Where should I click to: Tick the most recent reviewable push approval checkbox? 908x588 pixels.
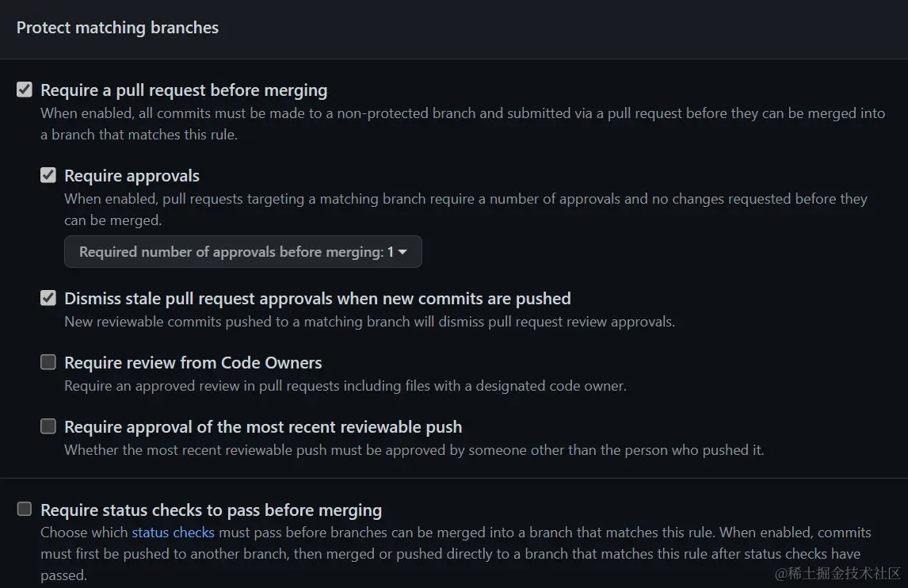(x=48, y=426)
